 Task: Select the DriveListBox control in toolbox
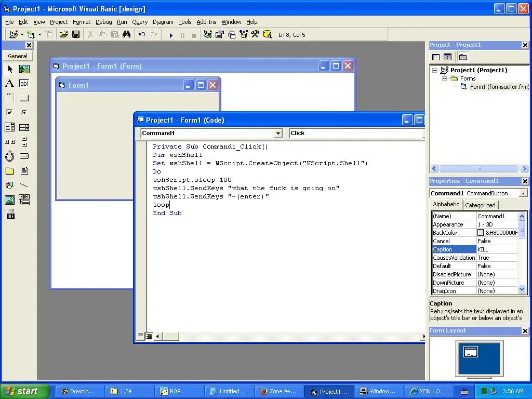pos(24,156)
